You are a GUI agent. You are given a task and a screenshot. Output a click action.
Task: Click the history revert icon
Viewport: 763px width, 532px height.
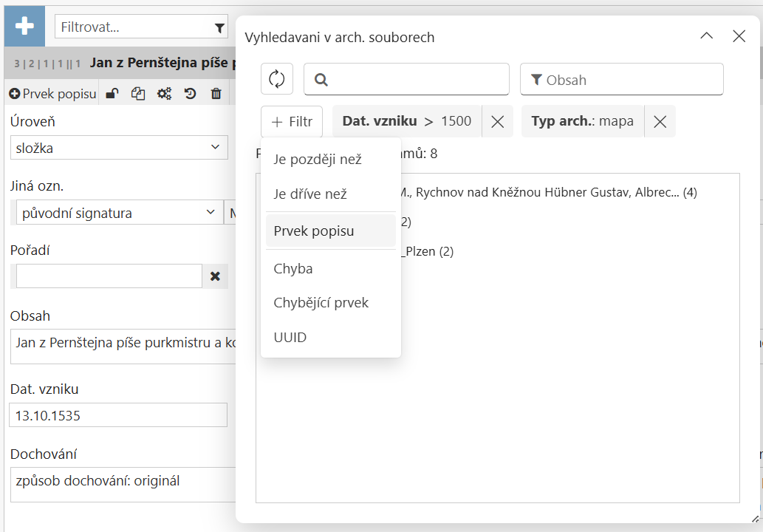[x=191, y=94]
